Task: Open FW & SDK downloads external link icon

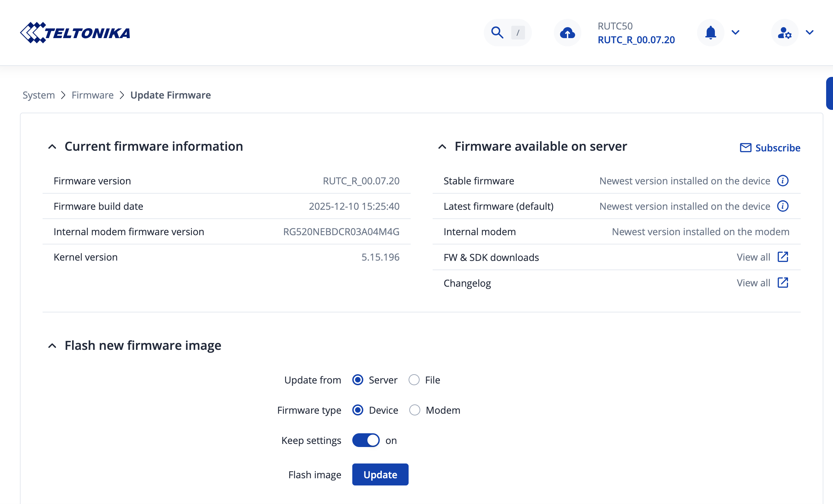Action: 783,257
